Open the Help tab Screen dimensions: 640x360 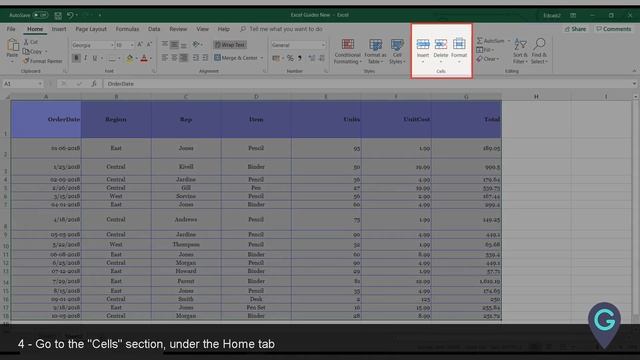pyautogui.click(x=224, y=29)
